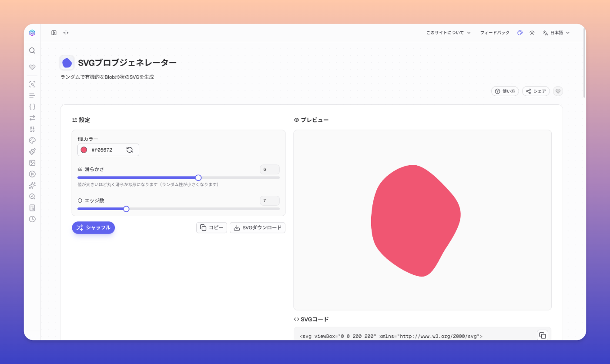Open the 日本語 language dropdown
Viewport: 610px width, 364px height.
(x=556, y=33)
